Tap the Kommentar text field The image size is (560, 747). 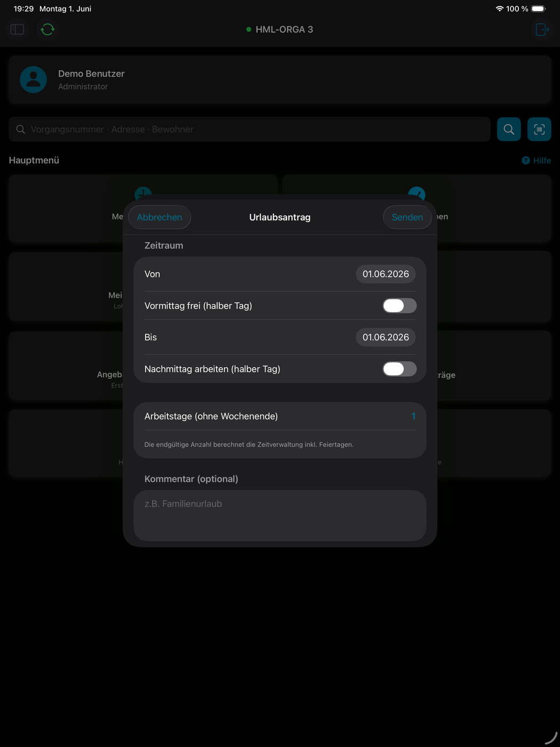point(280,515)
